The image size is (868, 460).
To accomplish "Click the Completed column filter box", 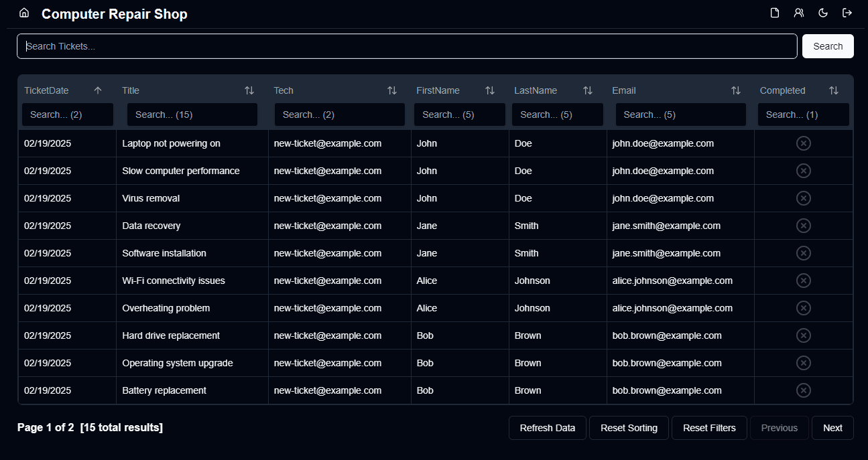I will 804,114.
